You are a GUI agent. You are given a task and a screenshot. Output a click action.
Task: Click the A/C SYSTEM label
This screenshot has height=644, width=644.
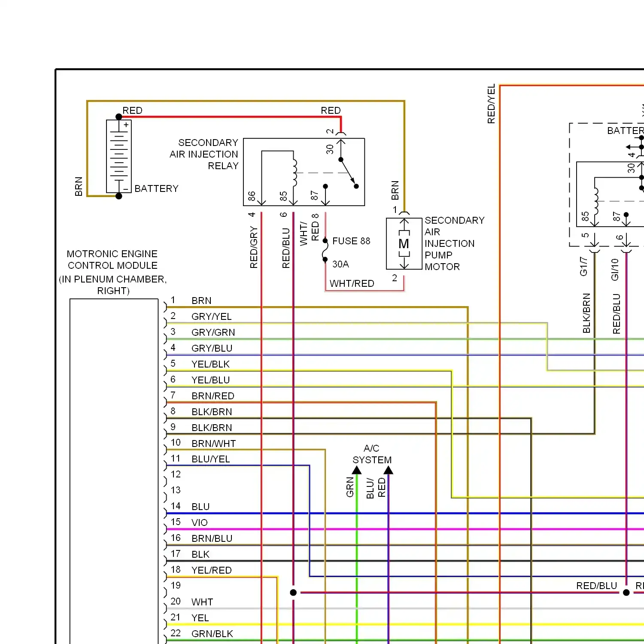click(372, 454)
